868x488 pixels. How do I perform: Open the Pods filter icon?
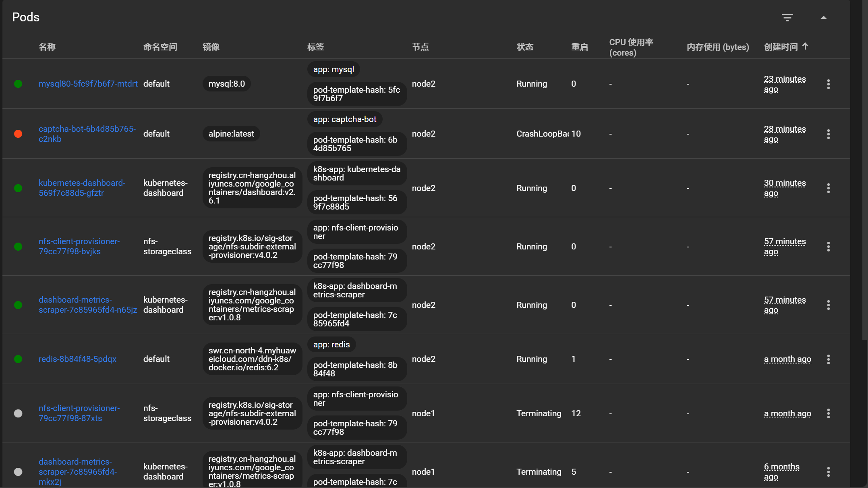(787, 17)
